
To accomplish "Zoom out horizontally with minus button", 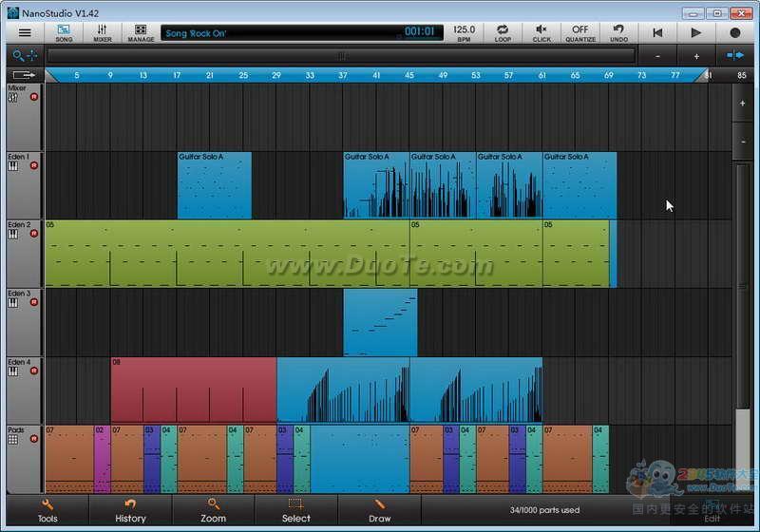I will point(657,56).
